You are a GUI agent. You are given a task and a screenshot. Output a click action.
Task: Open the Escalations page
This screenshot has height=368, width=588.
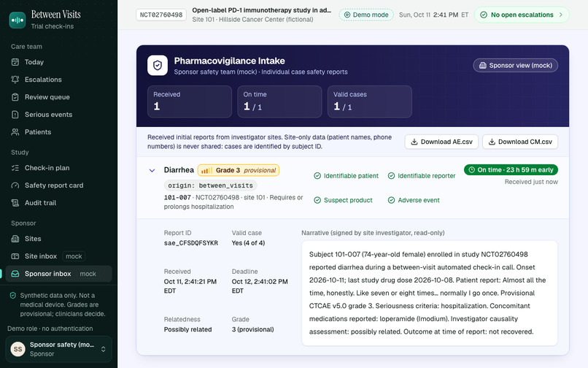pos(58,80)
